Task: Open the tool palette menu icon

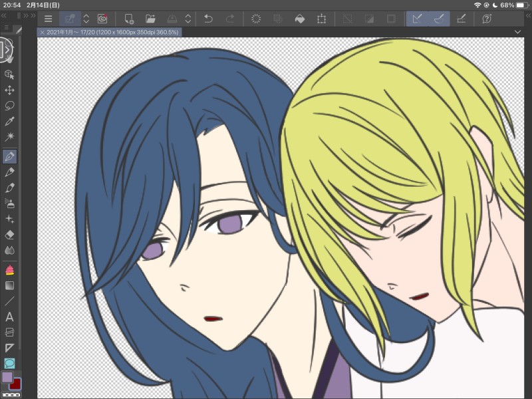Action: (7, 27)
